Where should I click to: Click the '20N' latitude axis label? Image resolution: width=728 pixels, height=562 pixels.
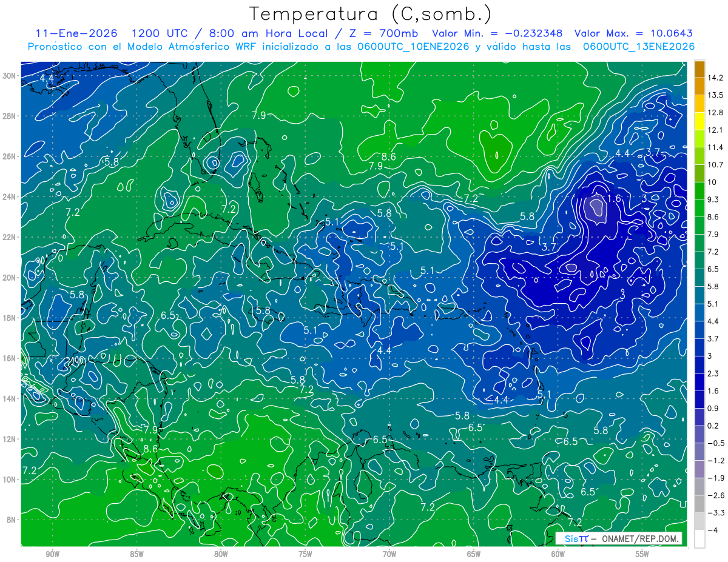pyautogui.click(x=10, y=278)
